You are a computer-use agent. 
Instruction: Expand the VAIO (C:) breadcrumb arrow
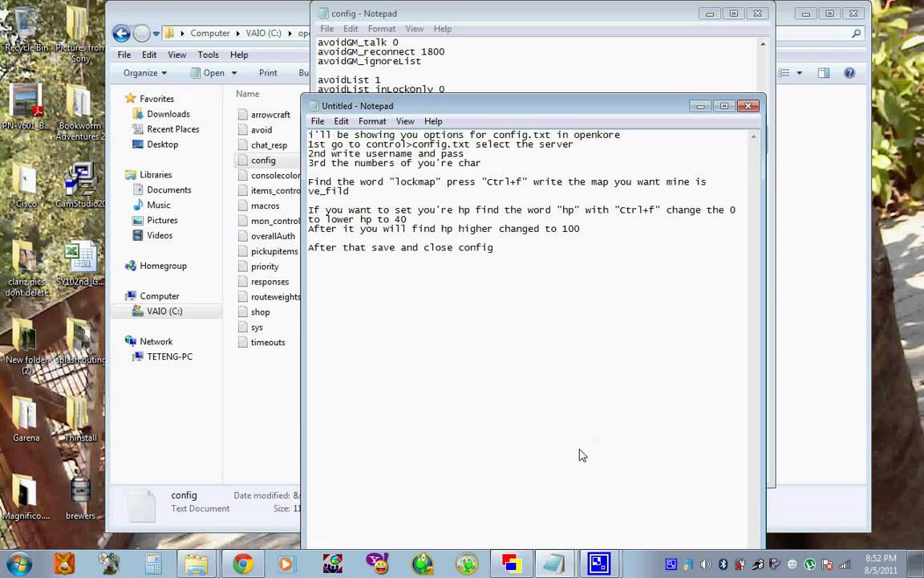tap(290, 33)
